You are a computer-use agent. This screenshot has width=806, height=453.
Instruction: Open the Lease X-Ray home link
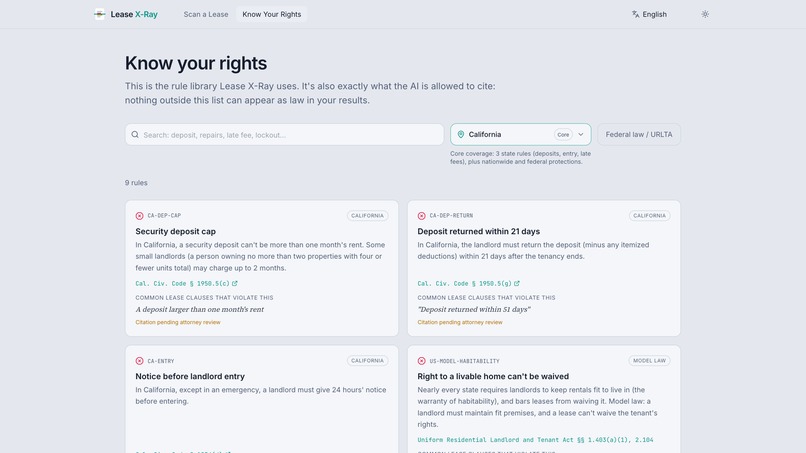pyautogui.click(x=126, y=14)
